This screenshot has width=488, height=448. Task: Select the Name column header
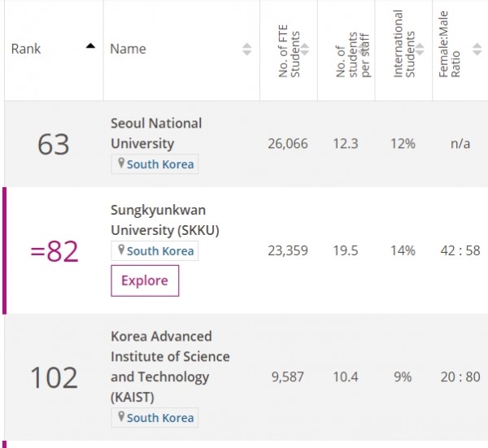[128, 49]
